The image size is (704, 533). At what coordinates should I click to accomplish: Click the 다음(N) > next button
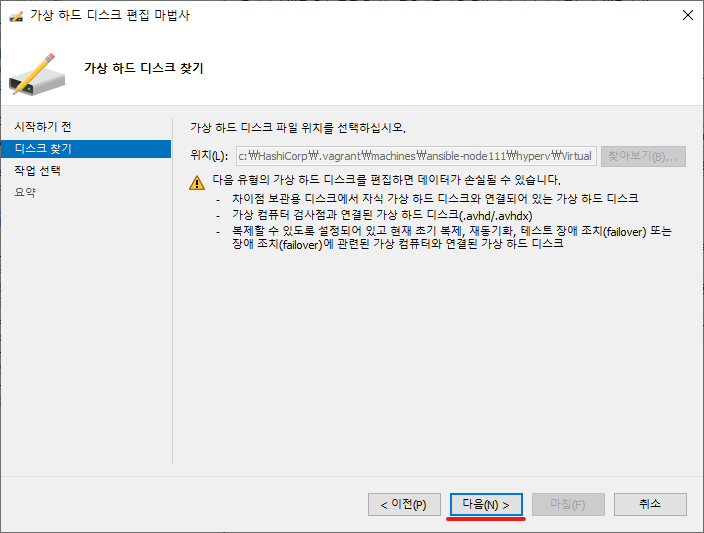click(486, 505)
